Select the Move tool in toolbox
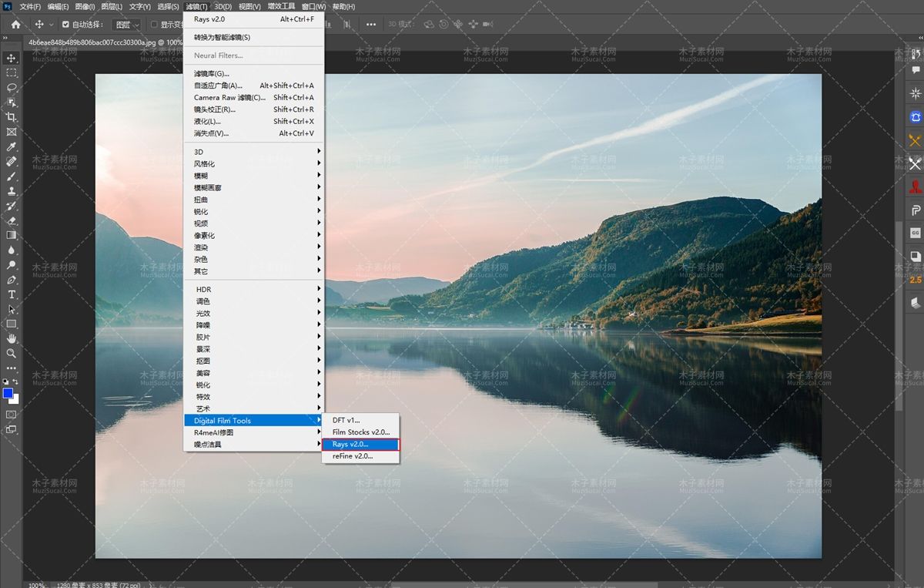This screenshot has width=924, height=588. click(12, 58)
